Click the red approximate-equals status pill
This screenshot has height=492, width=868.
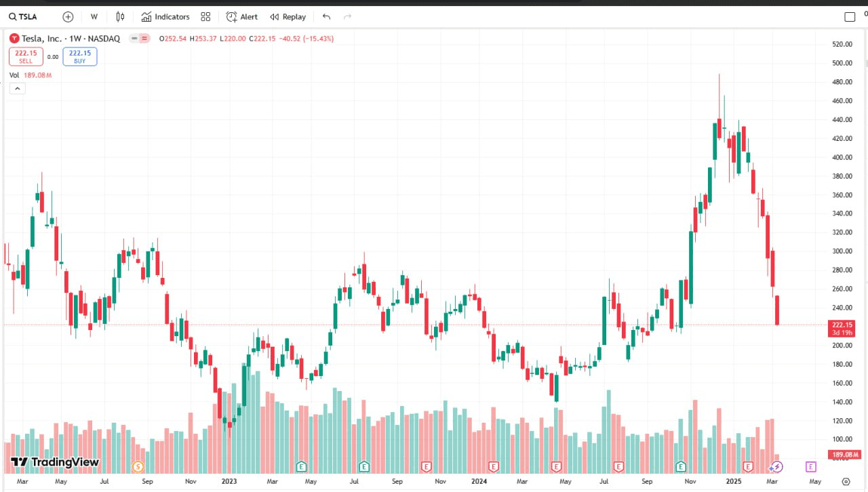tap(144, 39)
